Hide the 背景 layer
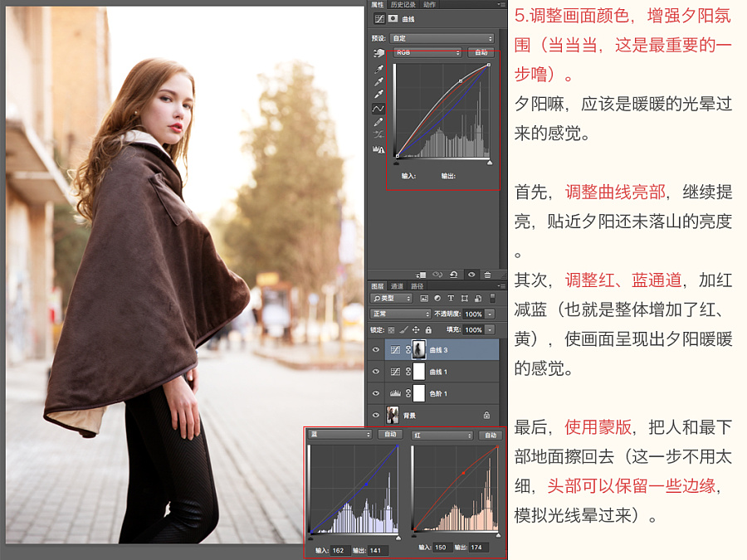The image size is (747, 560). point(376,416)
